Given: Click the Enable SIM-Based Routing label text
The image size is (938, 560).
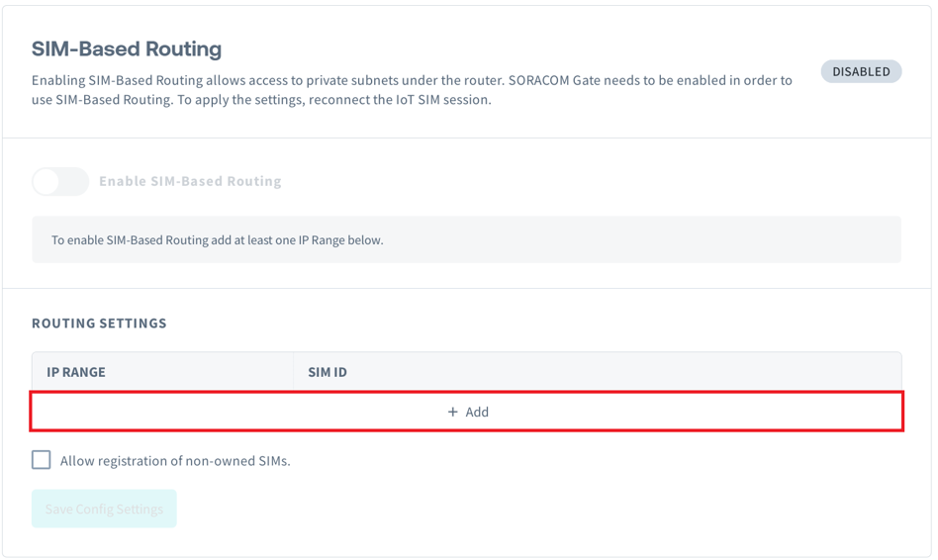Looking at the screenshot, I should point(190,181).
